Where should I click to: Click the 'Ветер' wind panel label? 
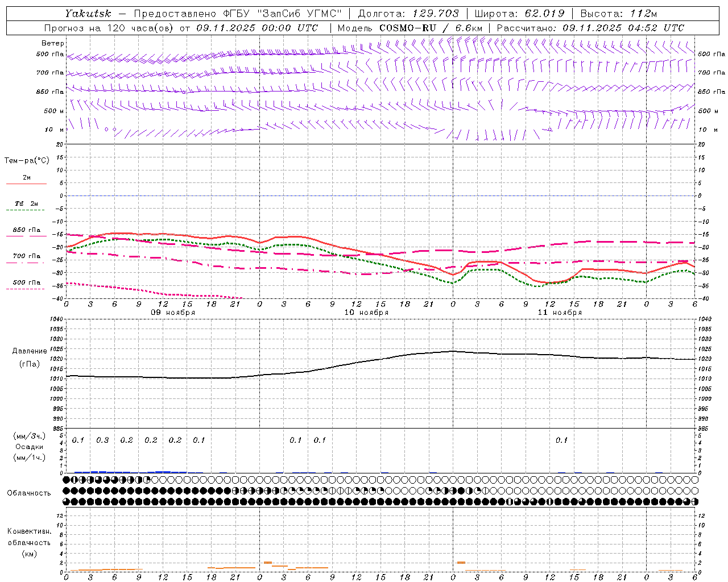53,43
